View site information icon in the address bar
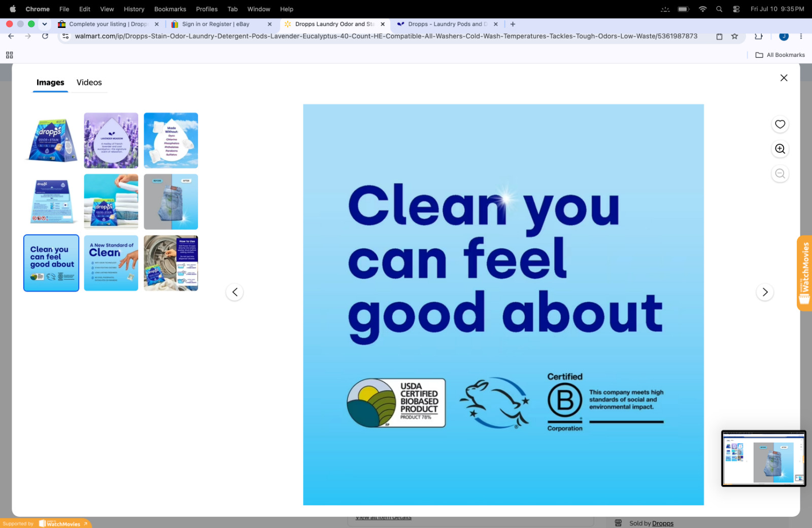This screenshot has width=812, height=528. 65,36
